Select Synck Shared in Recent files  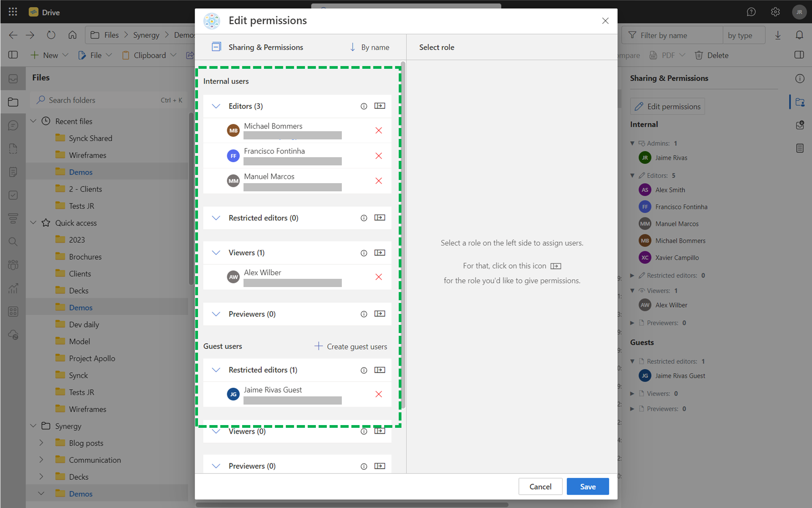point(91,138)
